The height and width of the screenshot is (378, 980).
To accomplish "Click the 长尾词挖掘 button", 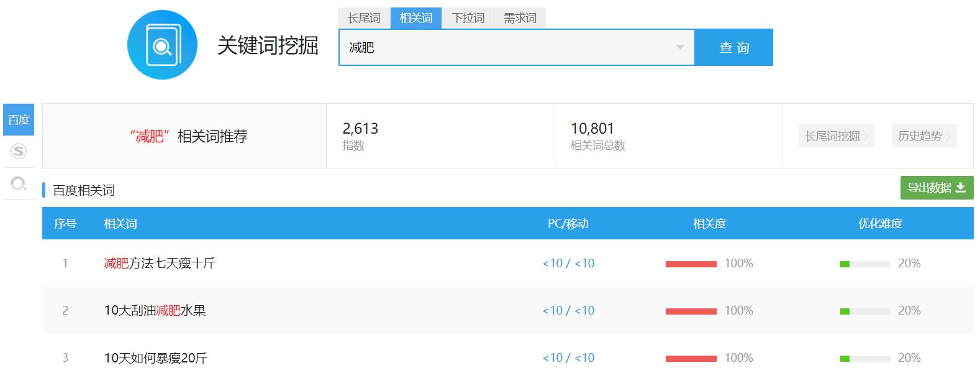I will (x=836, y=136).
